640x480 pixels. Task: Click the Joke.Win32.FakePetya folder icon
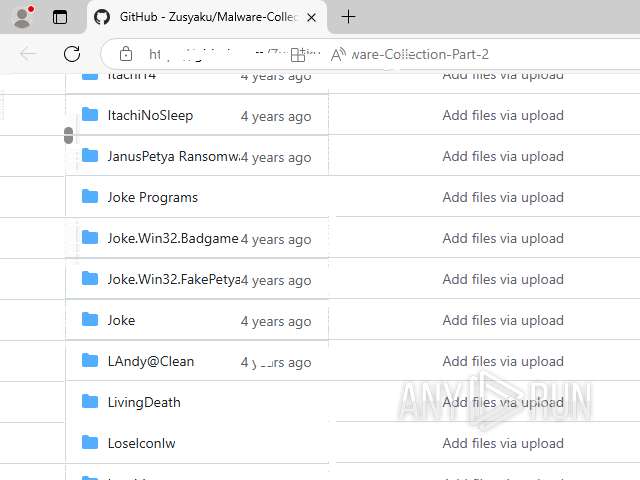pyautogui.click(x=90, y=278)
